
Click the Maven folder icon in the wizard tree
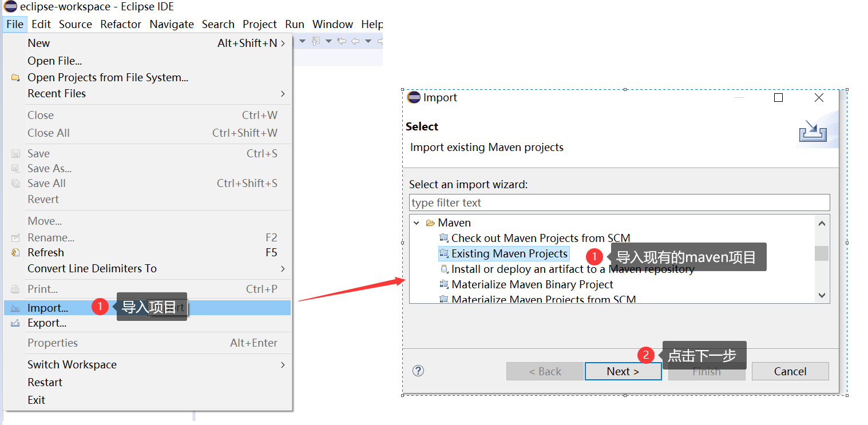(x=430, y=223)
